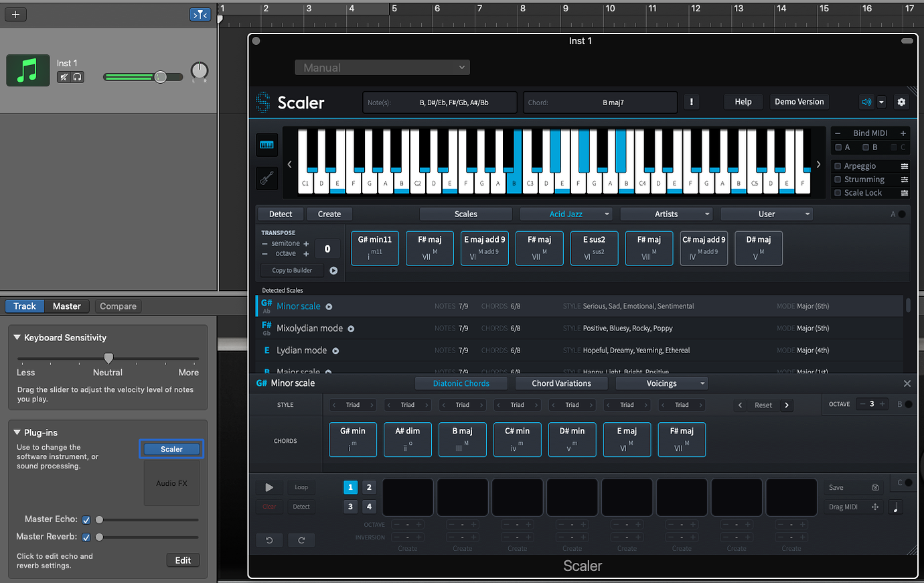Screen dimensions: 924x583
Task: Click the Keyboard Sensitivity slider handle
Action: click(x=108, y=359)
